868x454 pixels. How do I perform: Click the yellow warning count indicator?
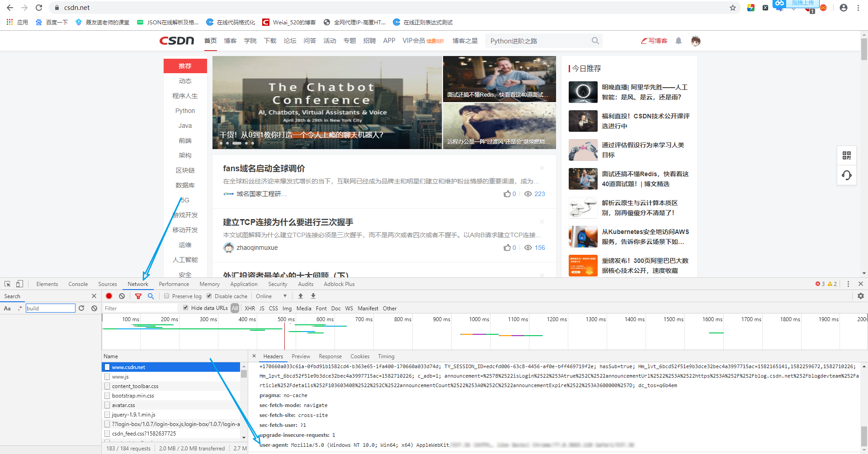coord(832,284)
